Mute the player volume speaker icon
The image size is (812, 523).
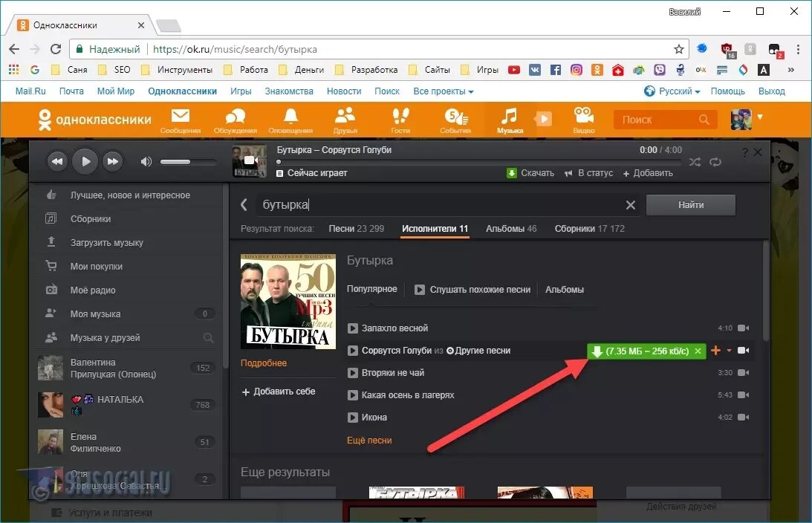146,161
